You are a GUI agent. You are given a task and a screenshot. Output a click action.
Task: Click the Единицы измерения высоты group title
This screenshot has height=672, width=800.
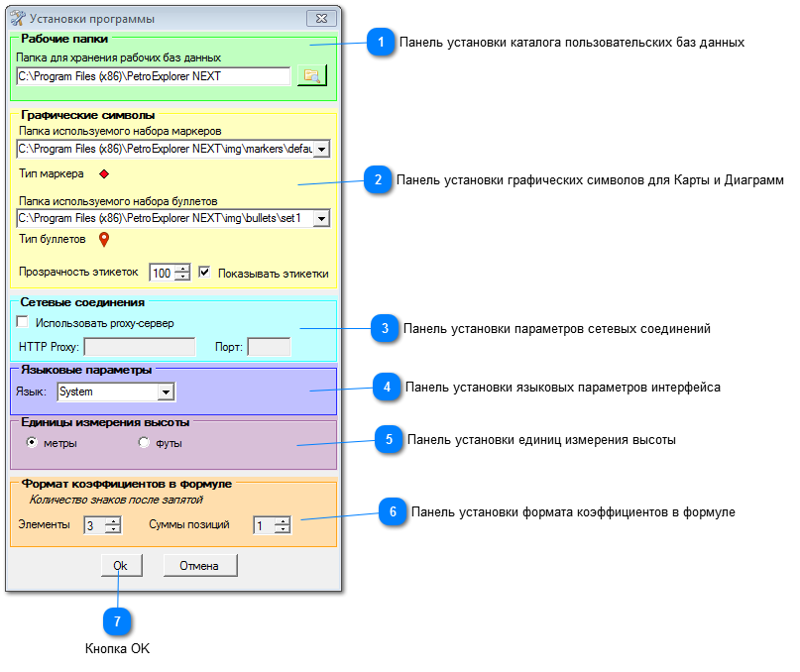105,422
